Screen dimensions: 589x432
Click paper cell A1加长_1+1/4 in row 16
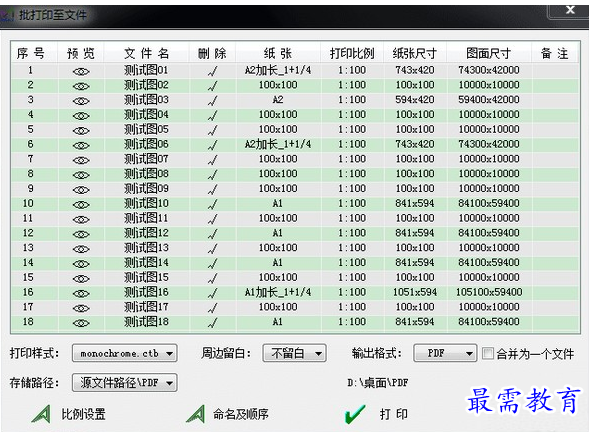click(278, 292)
